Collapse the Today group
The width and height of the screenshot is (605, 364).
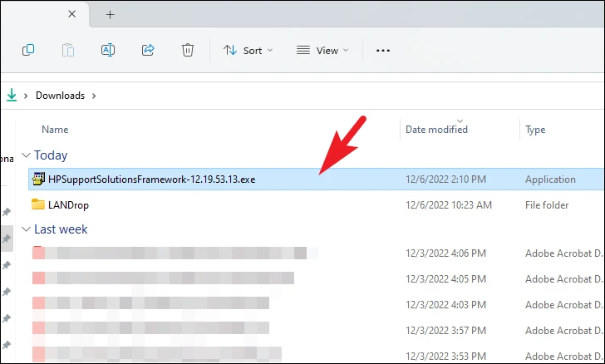click(x=26, y=155)
